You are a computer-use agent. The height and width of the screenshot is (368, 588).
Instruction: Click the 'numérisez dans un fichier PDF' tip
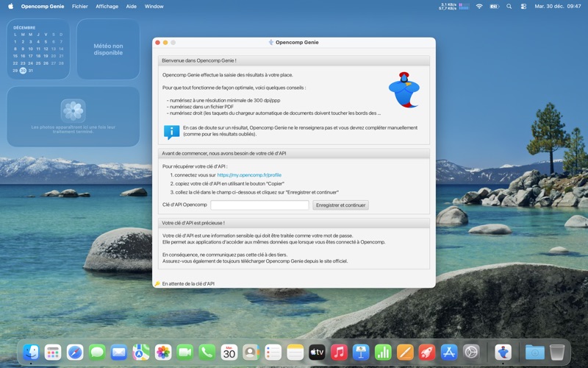(201, 107)
